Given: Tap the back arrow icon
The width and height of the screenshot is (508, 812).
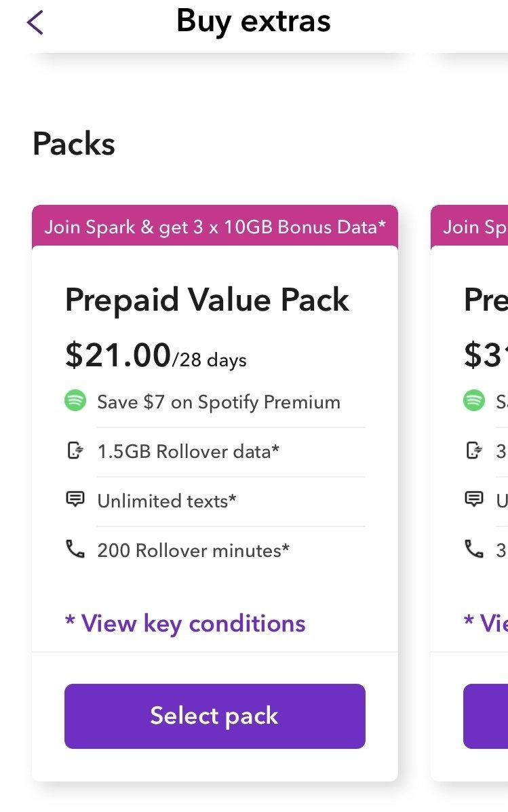Looking at the screenshot, I should 35,22.
